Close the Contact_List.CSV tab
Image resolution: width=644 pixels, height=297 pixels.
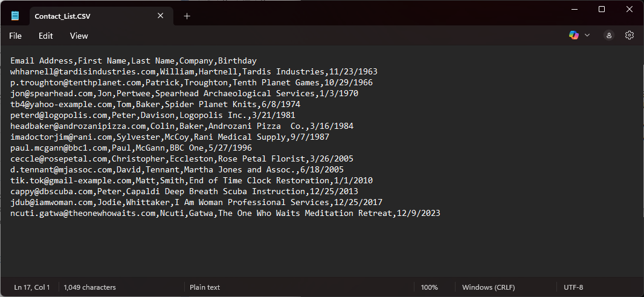coord(161,16)
